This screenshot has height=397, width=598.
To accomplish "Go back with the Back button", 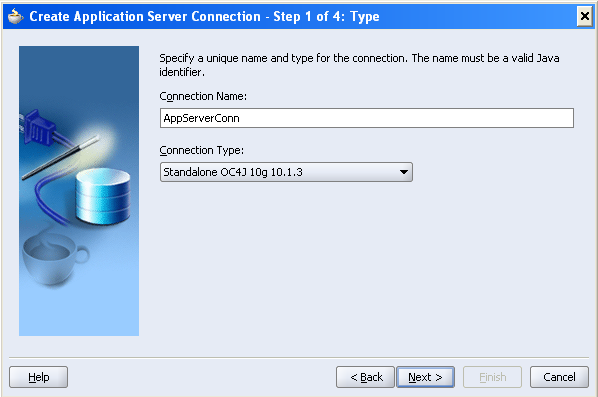I will pyautogui.click(x=365, y=377).
